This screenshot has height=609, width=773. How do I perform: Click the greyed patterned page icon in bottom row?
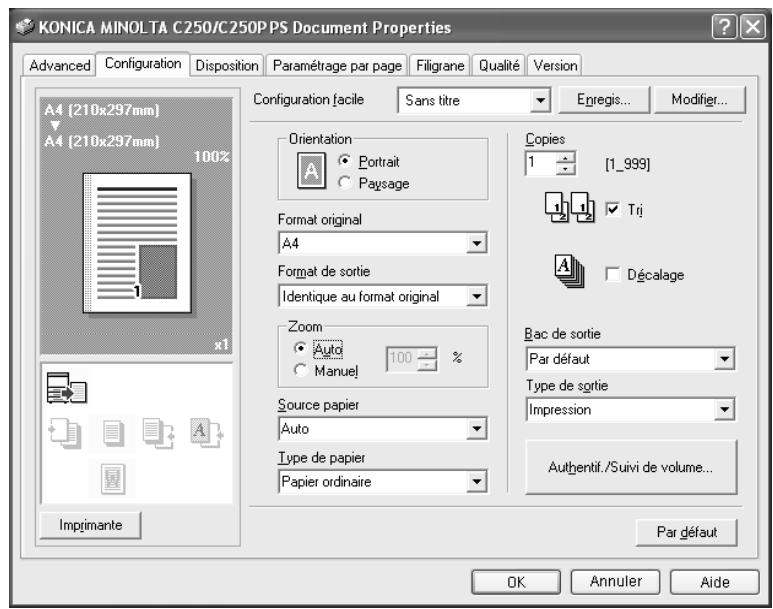(x=113, y=478)
